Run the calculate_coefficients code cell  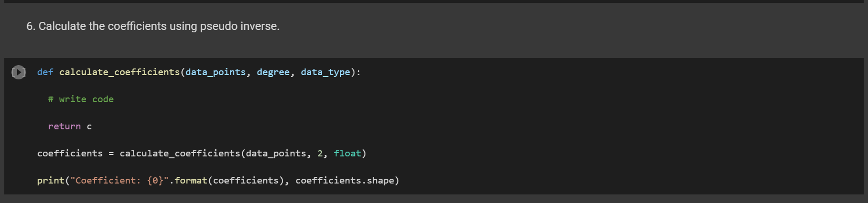19,72
